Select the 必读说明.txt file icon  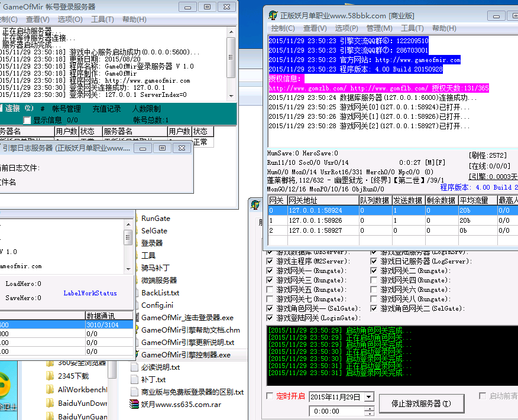click(134, 367)
